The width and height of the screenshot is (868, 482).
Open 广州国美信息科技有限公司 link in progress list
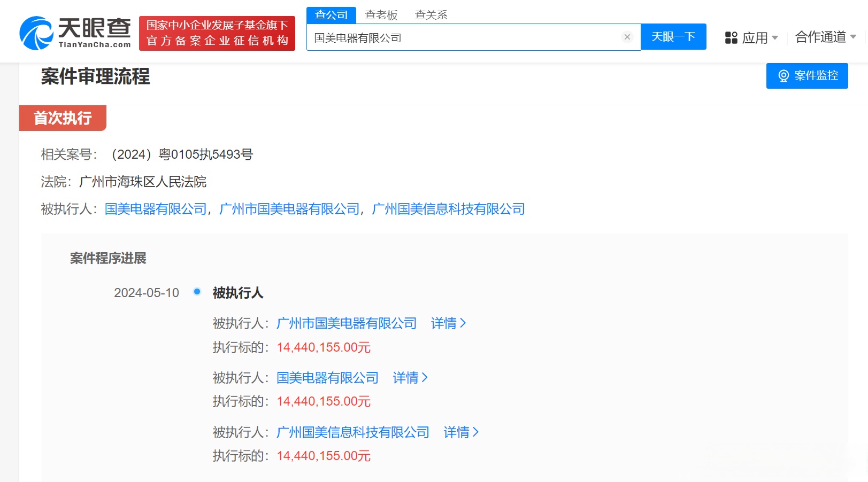pos(353,432)
